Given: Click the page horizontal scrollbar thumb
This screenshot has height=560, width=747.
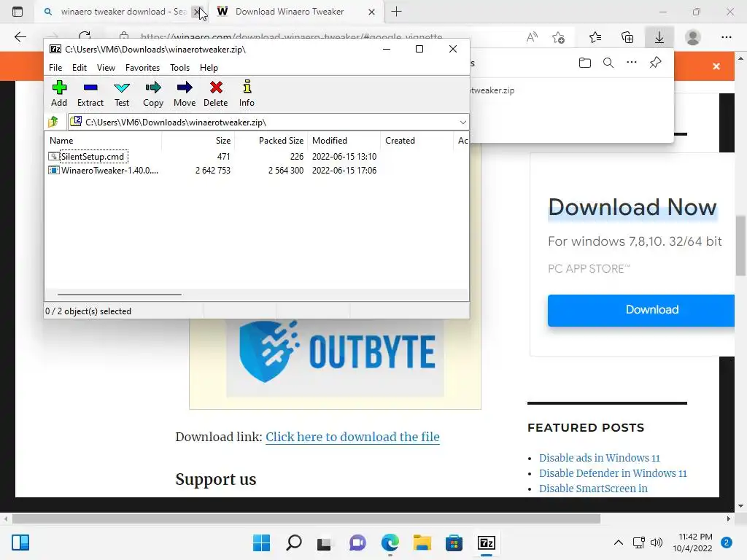Looking at the screenshot, I should (x=306, y=518).
